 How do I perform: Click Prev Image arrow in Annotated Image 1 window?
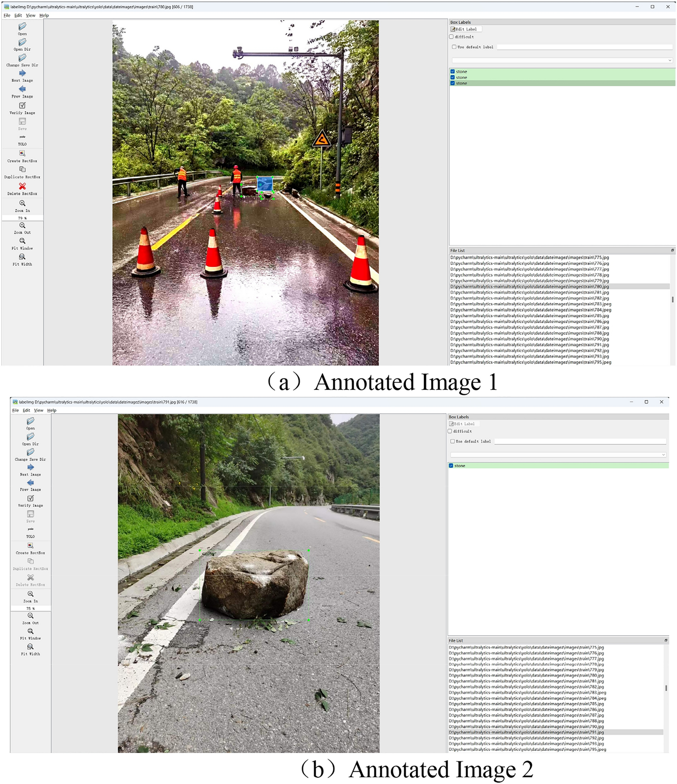22,89
